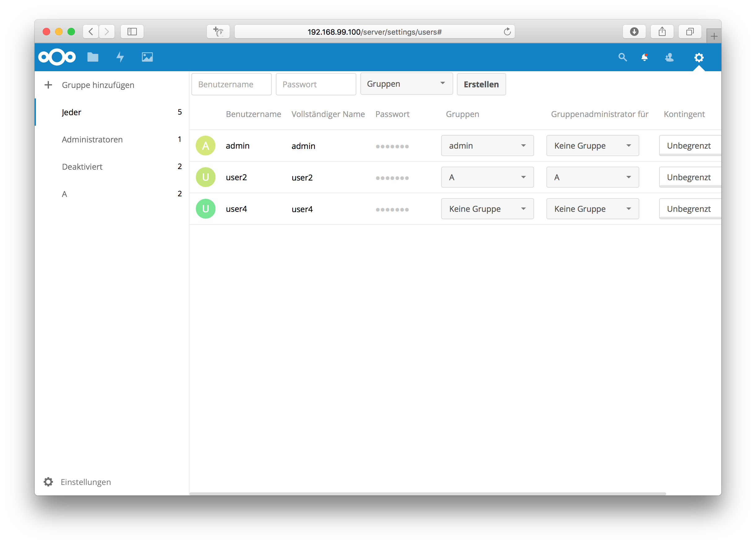Viewport: 756px width, 545px height.
Task: Reload the page in browser
Action: pyautogui.click(x=507, y=32)
